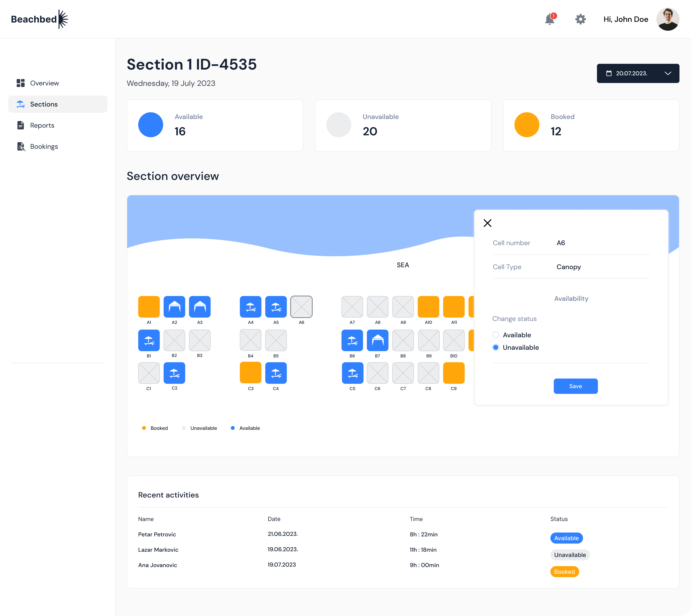Select canopy cell B7
This screenshot has width=691, height=616.
pyautogui.click(x=377, y=340)
